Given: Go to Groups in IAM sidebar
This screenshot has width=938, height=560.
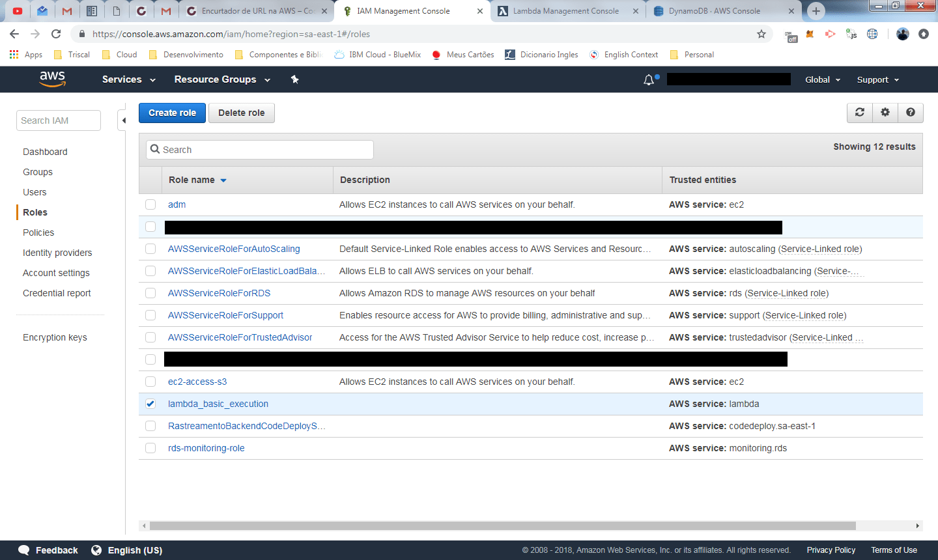Looking at the screenshot, I should click(x=38, y=172).
